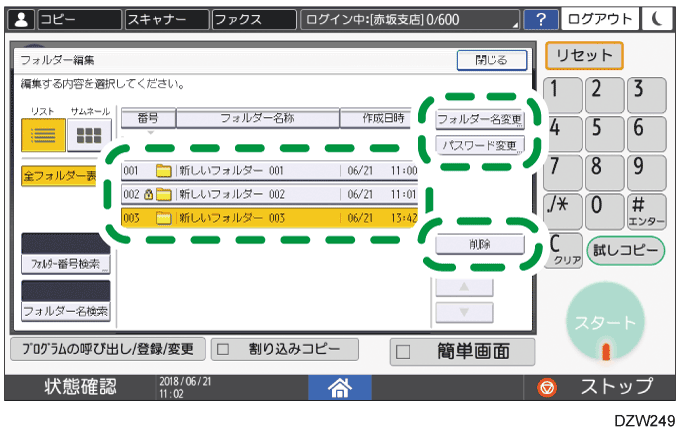This screenshot has height=431, width=679.
Task: Select パスワード変更 button
Action: [480, 146]
